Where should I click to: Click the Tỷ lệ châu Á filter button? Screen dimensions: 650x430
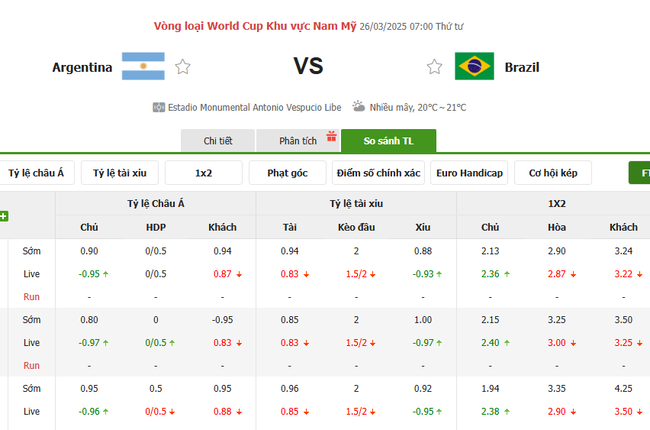[x=36, y=173]
